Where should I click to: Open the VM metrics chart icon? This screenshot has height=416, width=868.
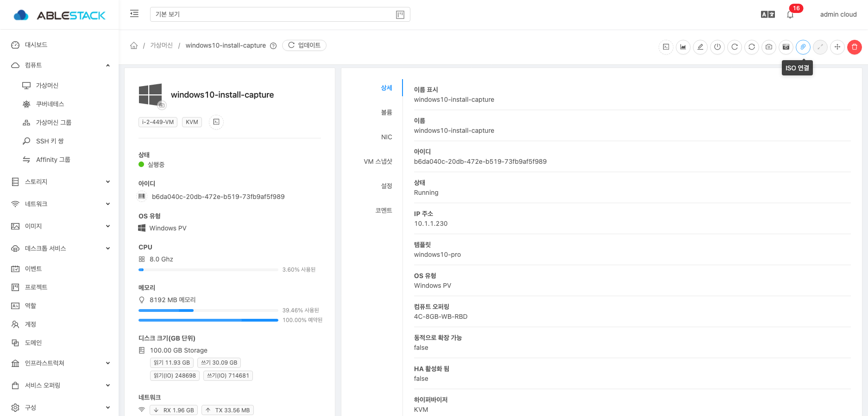(683, 47)
